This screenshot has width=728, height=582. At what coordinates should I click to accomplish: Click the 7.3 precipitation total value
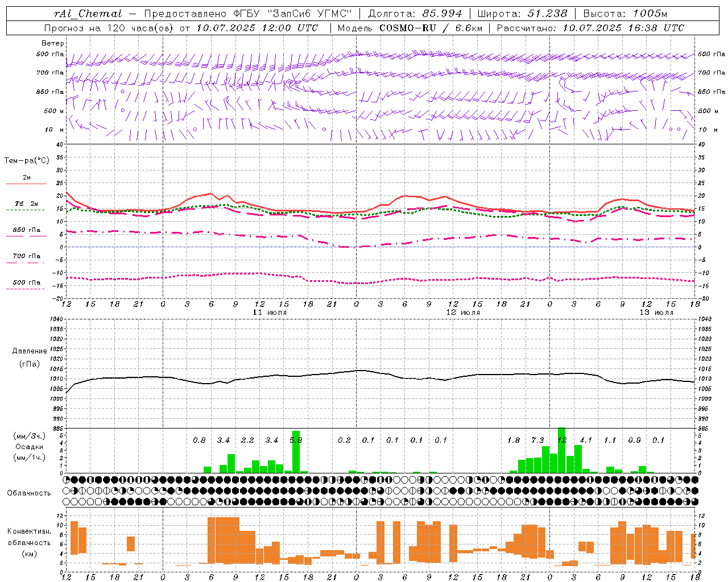pos(537,440)
